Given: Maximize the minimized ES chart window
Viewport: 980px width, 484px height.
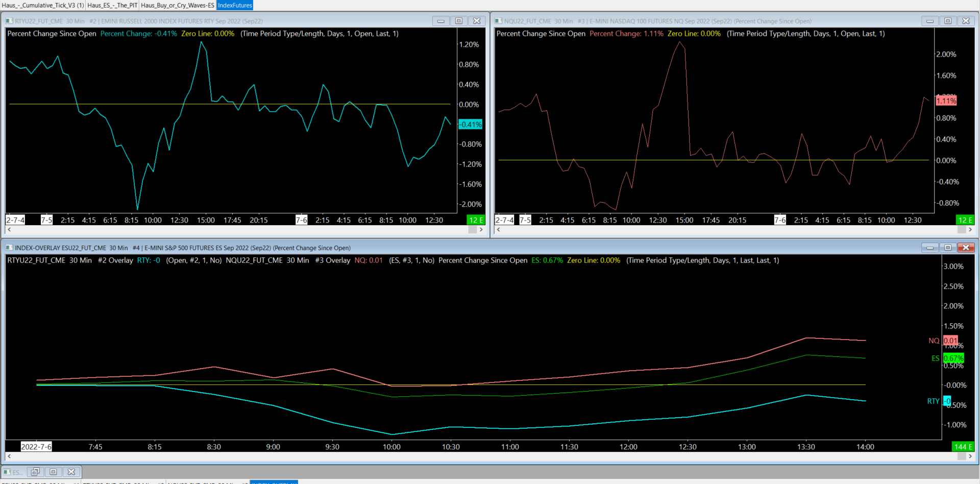Looking at the screenshot, I should point(53,472).
